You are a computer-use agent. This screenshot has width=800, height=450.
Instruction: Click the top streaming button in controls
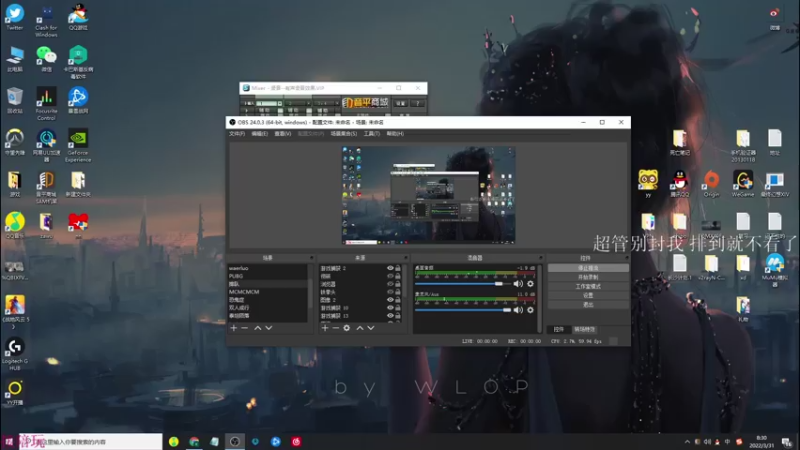[x=588, y=268]
